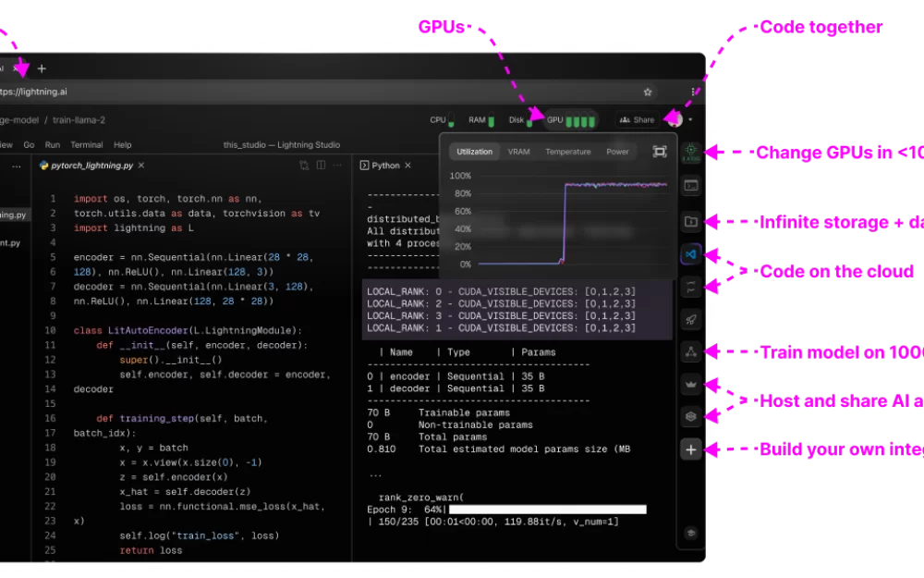Open the storage folder icon in the sidebar

coord(690,222)
